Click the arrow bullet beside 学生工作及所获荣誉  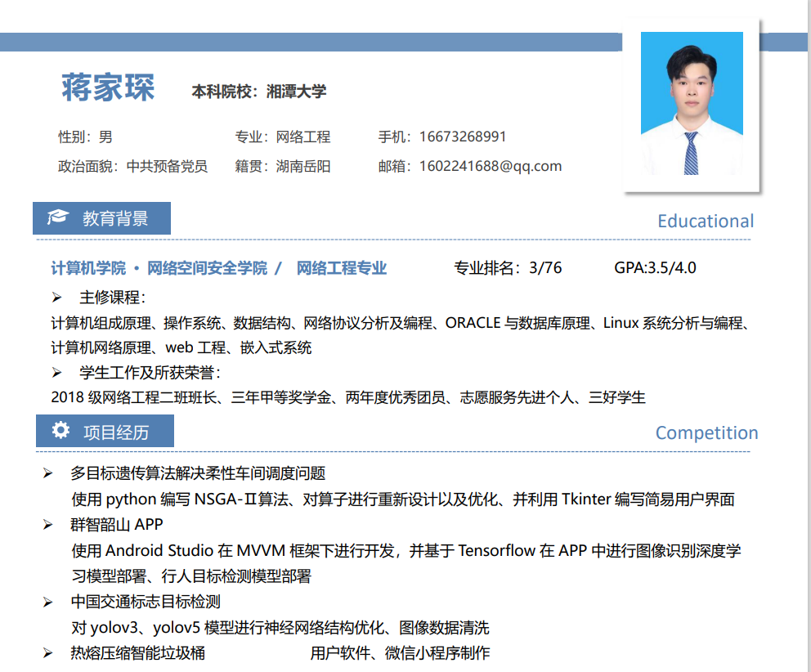click(57, 373)
